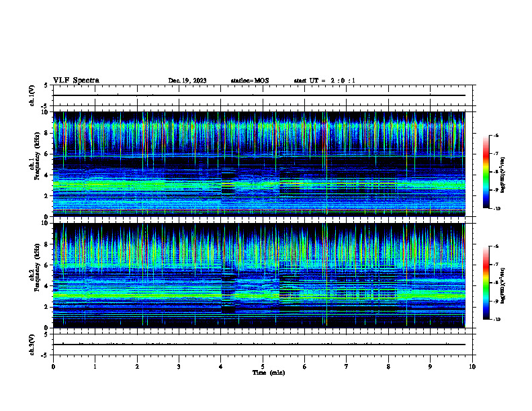Click ch.1 color bar log(PSD) unit label
Viewport: 532px width, 411px height.
(x=503, y=175)
